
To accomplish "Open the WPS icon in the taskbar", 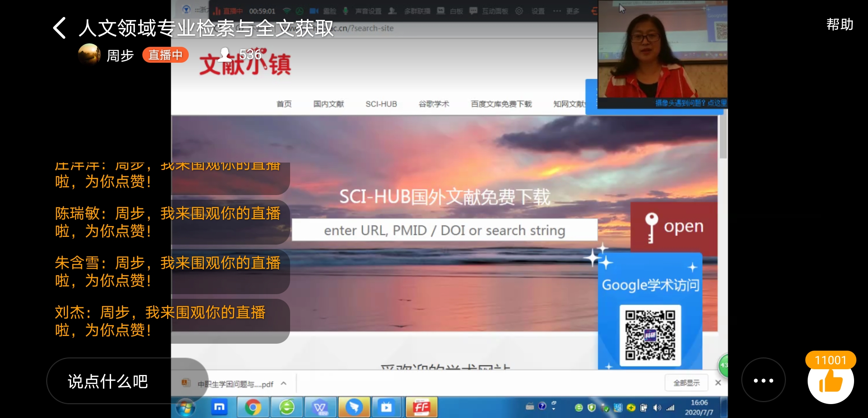I will point(320,407).
